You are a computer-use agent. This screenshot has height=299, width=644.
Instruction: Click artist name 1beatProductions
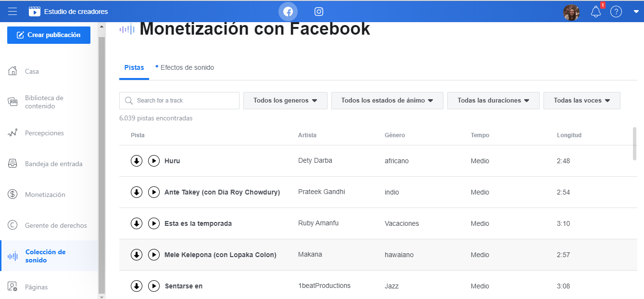(324, 286)
